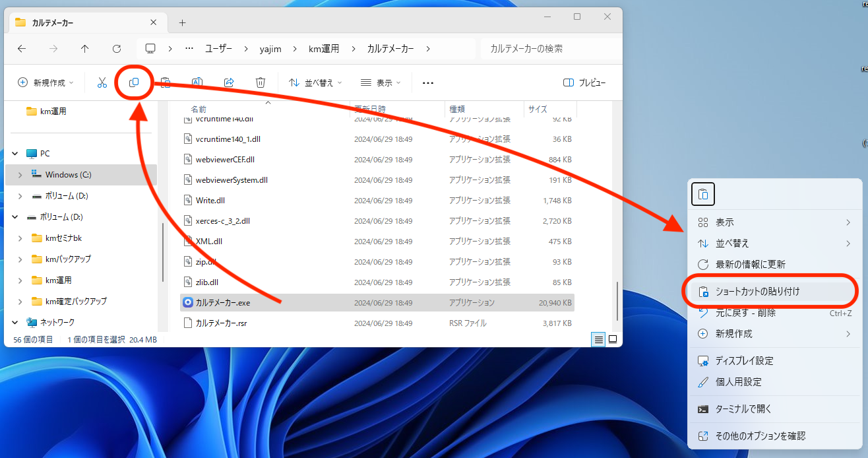
Task: Open the 新規作成 dropdown in toolbar
Action: click(46, 82)
